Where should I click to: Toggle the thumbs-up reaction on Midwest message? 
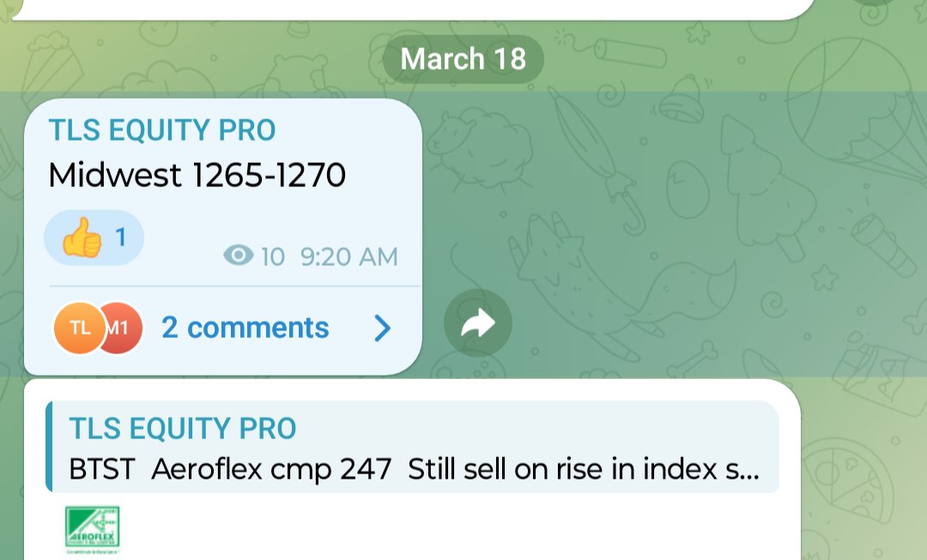click(82, 238)
